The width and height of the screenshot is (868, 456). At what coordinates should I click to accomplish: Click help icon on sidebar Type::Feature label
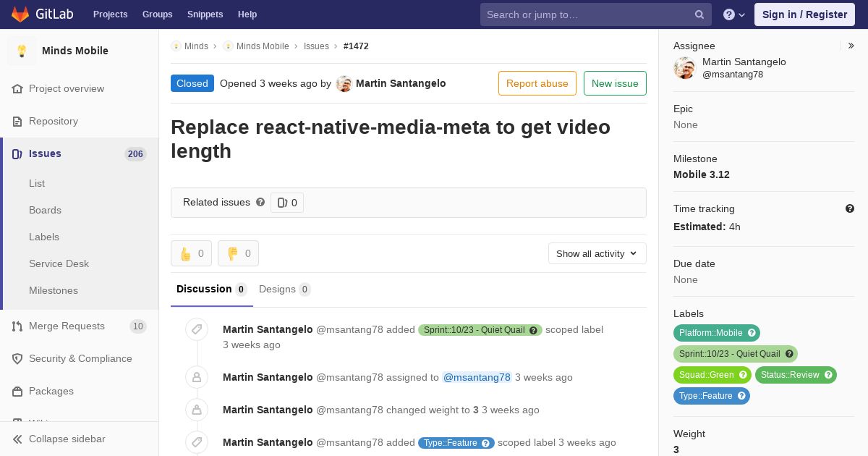(741, 397)
